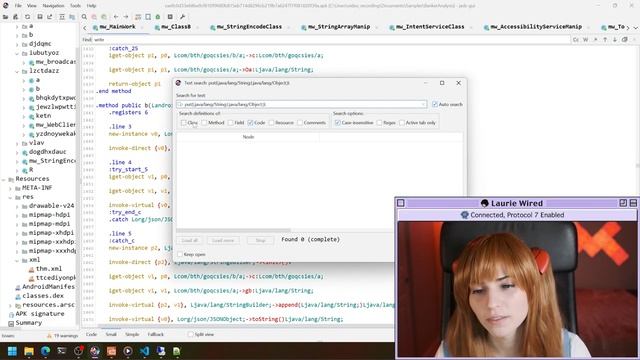Click the save all toolbar icon

(40, 17)
